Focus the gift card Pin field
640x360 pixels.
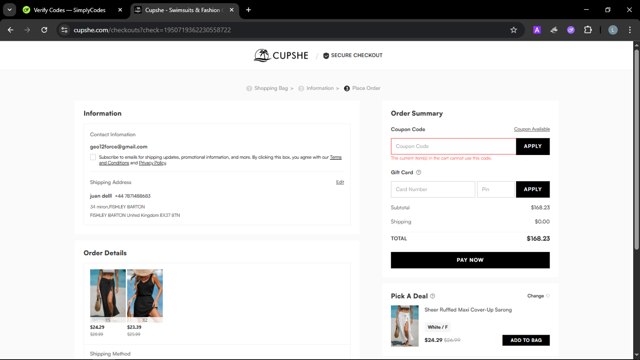(x=496, y=189)
